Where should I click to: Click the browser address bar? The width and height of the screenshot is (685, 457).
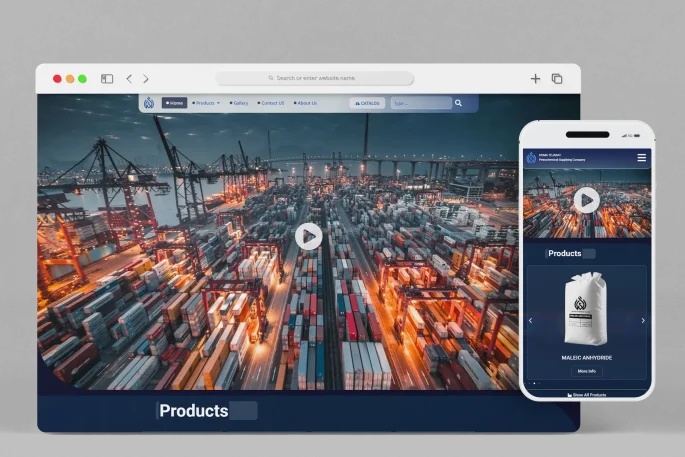pos(315,78)
